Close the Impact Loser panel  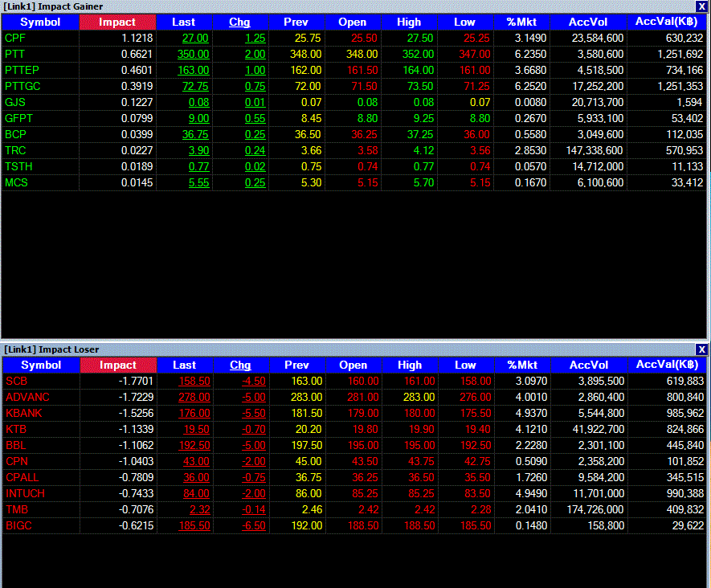point(701,349)
